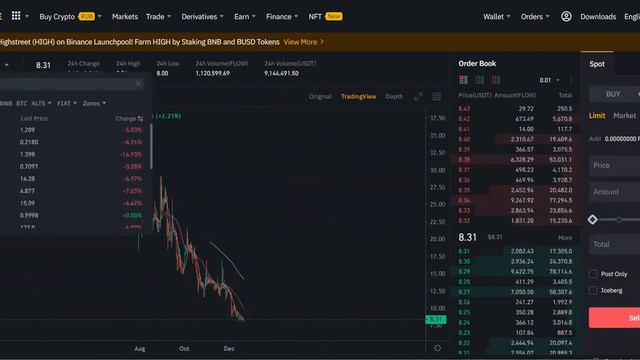Switch chart to Depth tab

pyautogui.click(x=394, y=97)
